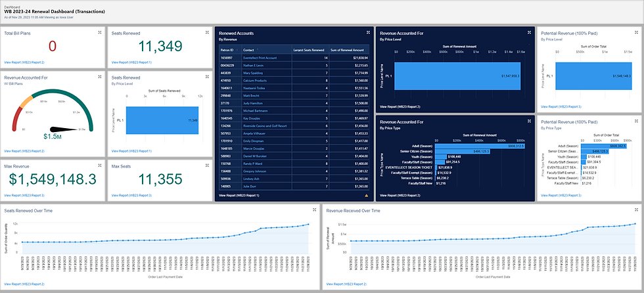Open View Report in Revenue By Price Type

tap(400, 196)
